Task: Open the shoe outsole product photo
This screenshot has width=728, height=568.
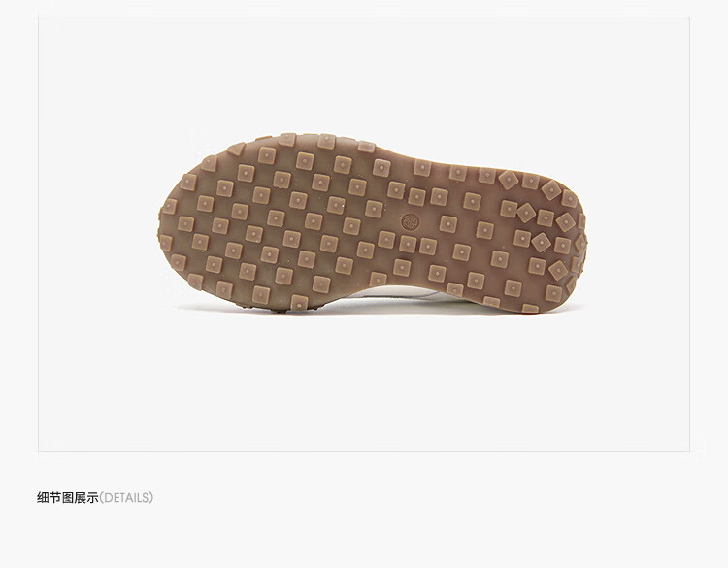Action: (x=364, y=234)
